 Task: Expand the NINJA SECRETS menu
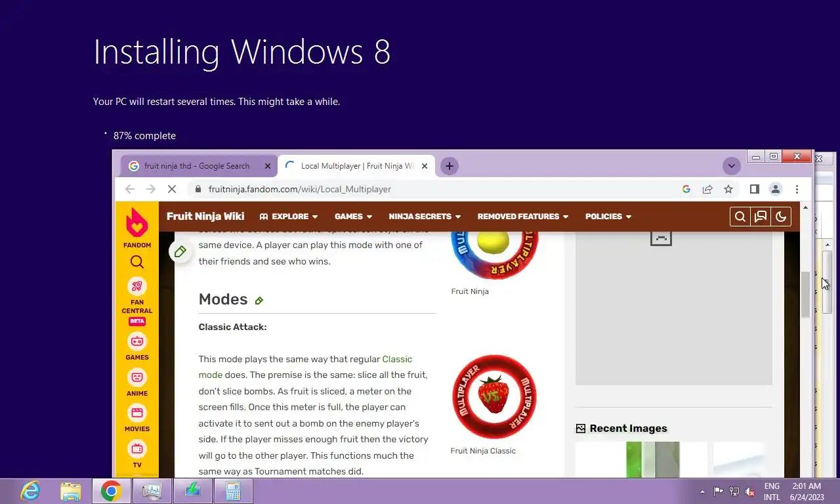(x=425, y=217)
